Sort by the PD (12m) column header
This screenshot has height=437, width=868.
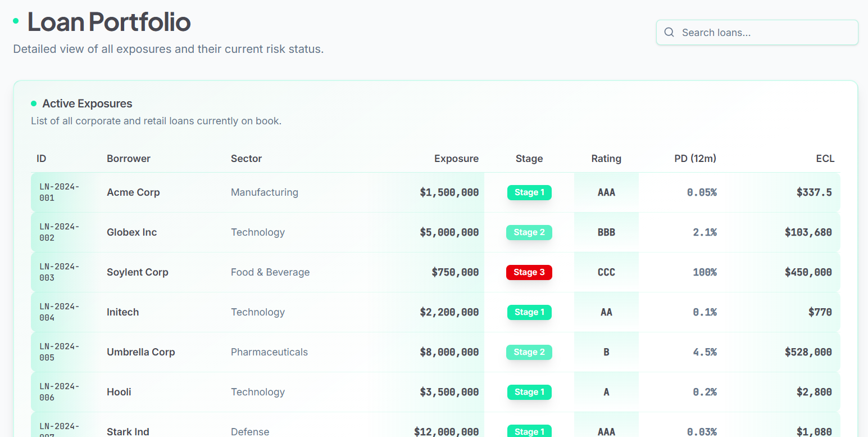(x=695, y=159)
